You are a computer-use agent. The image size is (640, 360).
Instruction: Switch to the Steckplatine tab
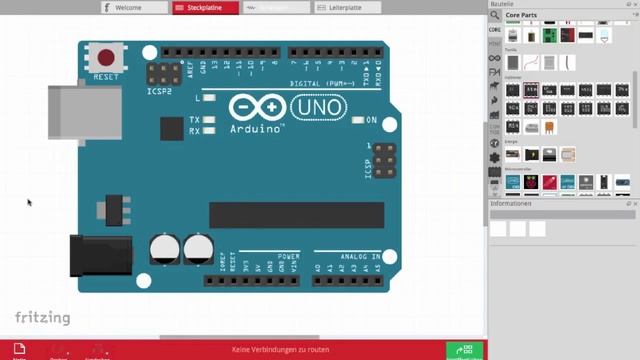(x=205, y=8)
